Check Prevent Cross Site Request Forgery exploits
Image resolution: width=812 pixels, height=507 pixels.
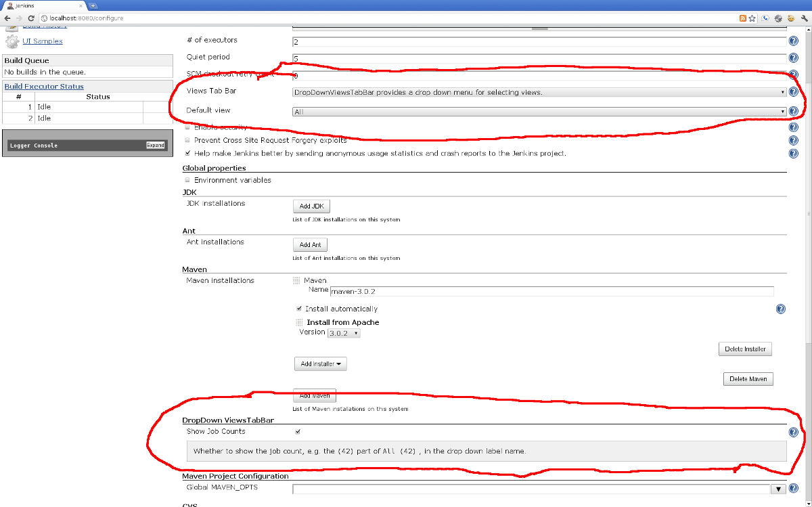click(x=187, y=140)
